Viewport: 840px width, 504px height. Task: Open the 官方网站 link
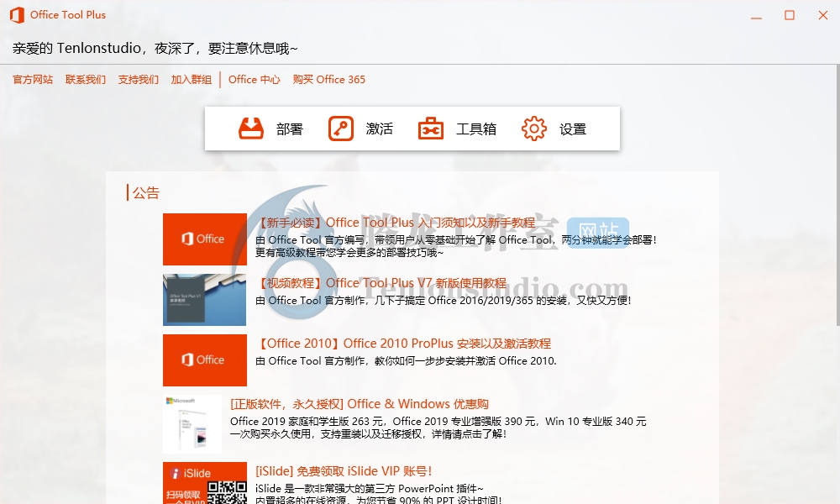pyautogui.click(x=33, y=80)
